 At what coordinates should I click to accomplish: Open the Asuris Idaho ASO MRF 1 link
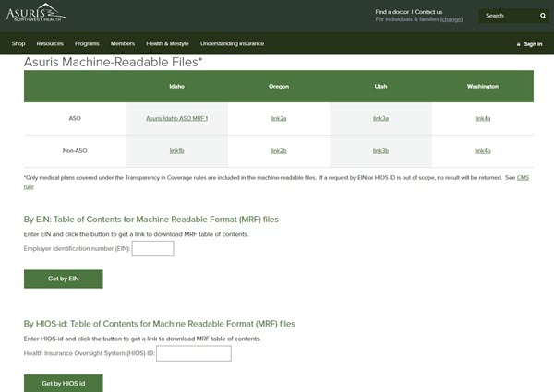pyautogui.click(x=176, y=119)
